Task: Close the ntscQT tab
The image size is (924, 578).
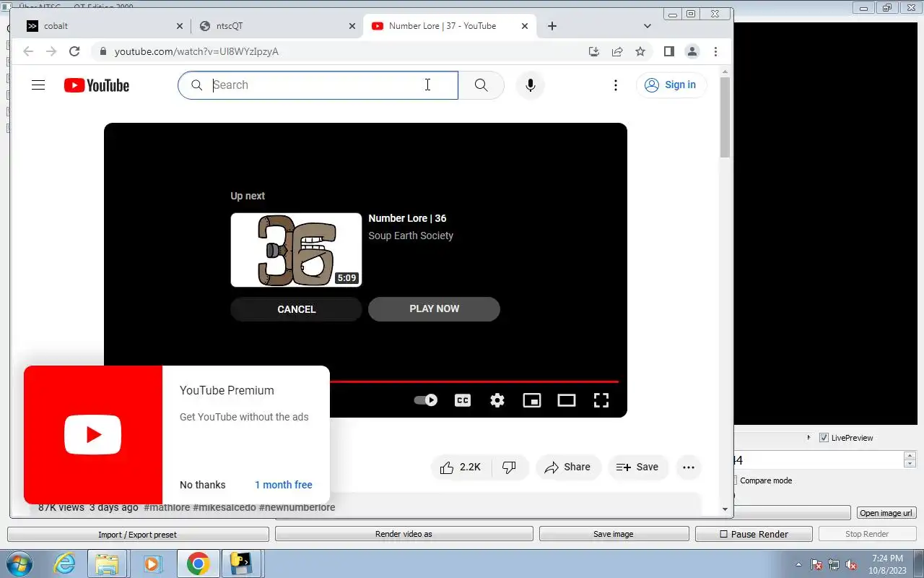Action: [352, 26]
